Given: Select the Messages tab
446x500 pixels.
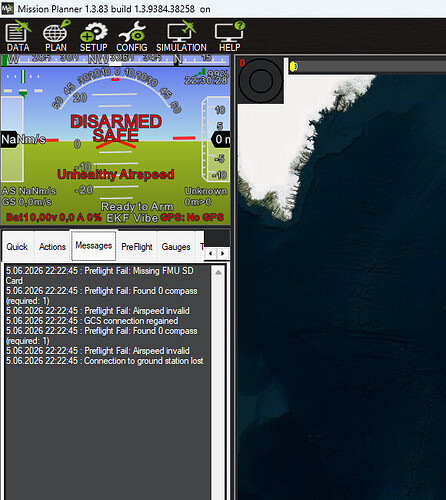Looking at the screenshot, I should pos(93,245).
